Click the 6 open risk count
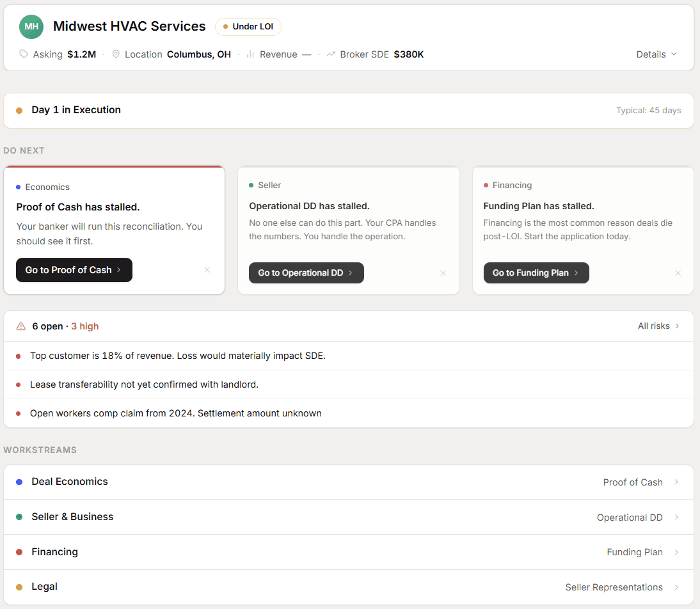The width and height of the screenshot is (700, 609). [47, 326]
